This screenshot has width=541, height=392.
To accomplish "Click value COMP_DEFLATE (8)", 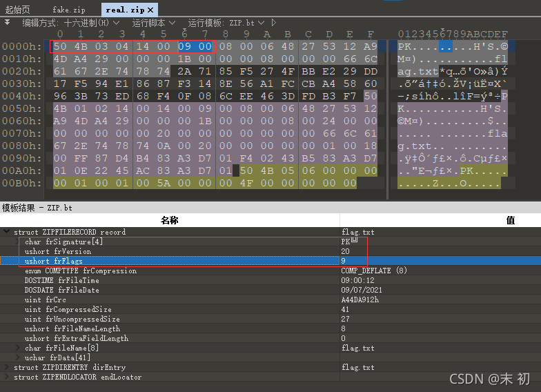I will coord(374,271).
